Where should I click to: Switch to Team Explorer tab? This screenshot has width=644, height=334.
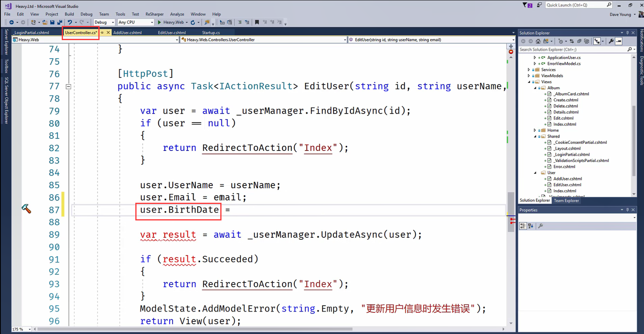click(566, 201)
